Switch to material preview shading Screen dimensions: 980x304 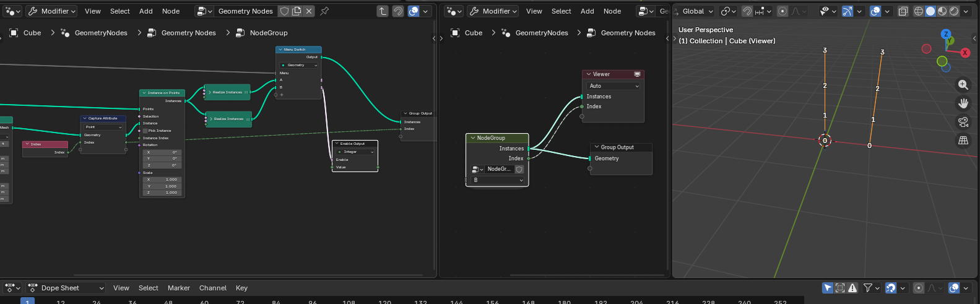pos(942,11)
